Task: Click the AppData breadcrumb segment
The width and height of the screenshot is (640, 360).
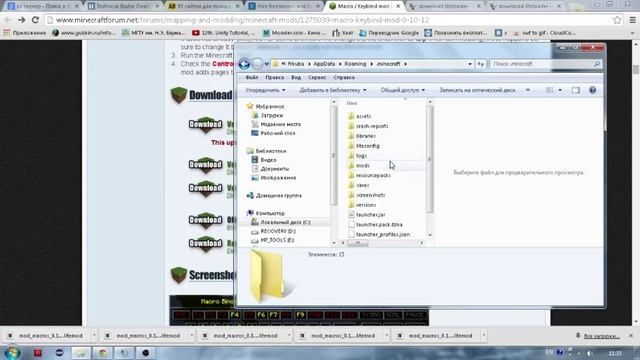Action: tap(324, 64)
